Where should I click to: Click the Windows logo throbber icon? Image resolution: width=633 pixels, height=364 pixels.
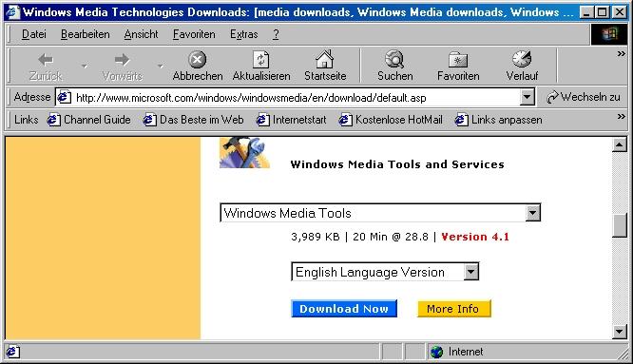click(609, 34)
